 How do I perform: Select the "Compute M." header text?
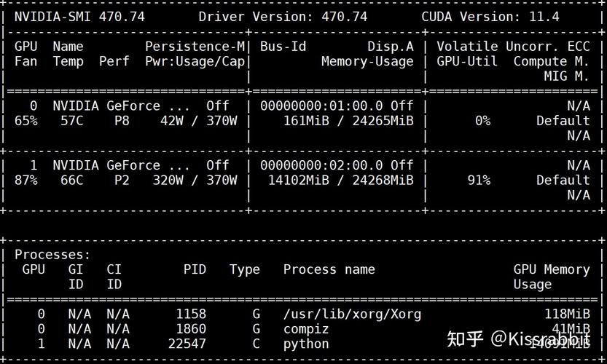pos(551,61)
